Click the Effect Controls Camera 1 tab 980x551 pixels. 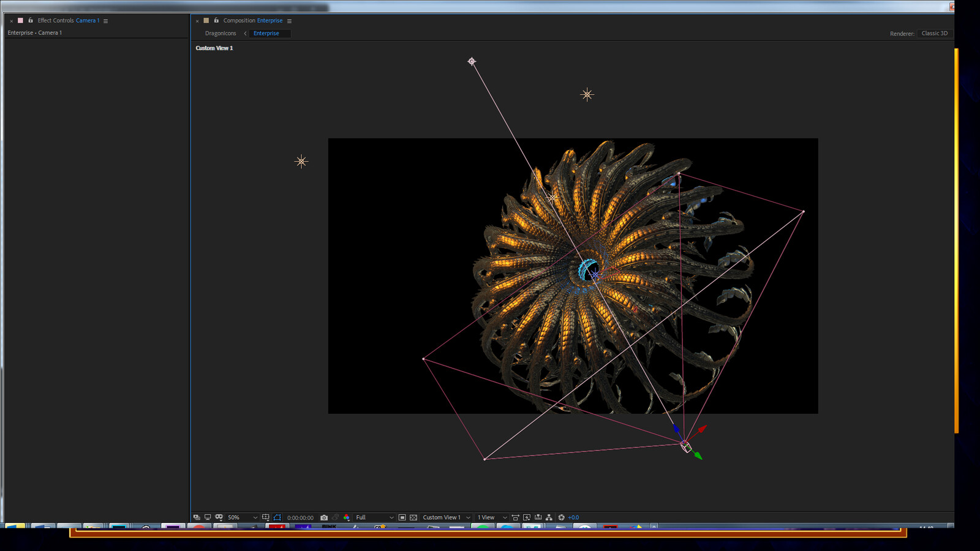[68, 20]
